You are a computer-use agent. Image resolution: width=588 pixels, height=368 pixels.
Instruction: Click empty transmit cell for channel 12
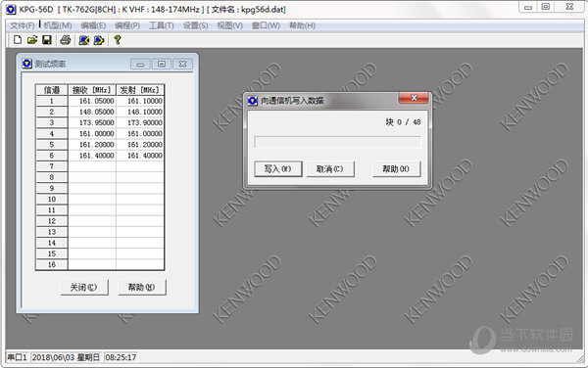click(x=140, y=221)
